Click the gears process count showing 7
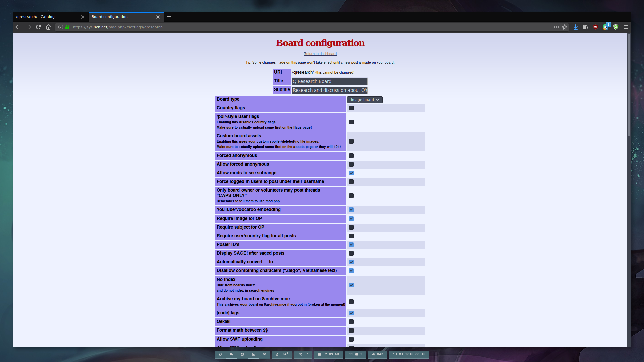 click(303, 354)
